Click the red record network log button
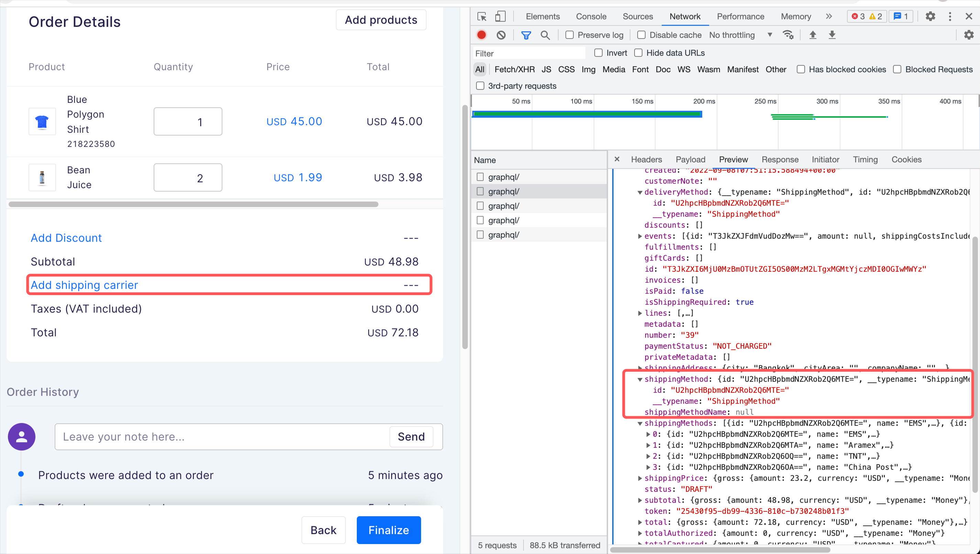 481,35
